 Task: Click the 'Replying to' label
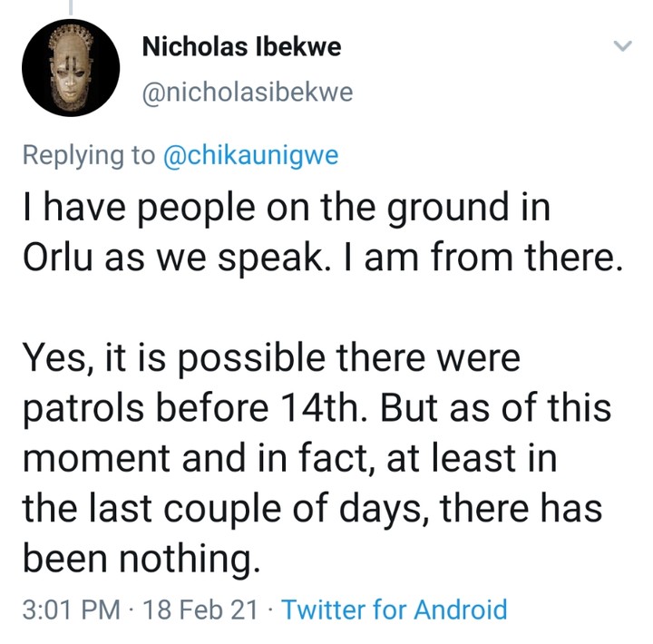click(x=88, y=155)
